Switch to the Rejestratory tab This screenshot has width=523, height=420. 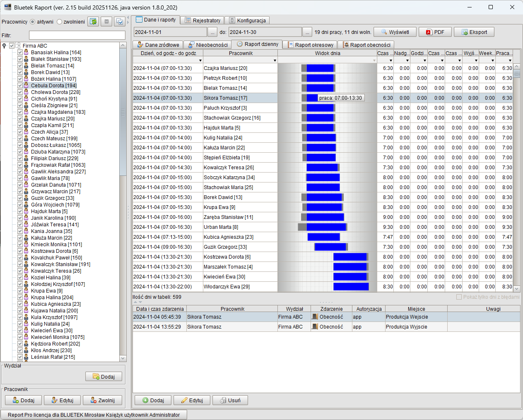202,20
